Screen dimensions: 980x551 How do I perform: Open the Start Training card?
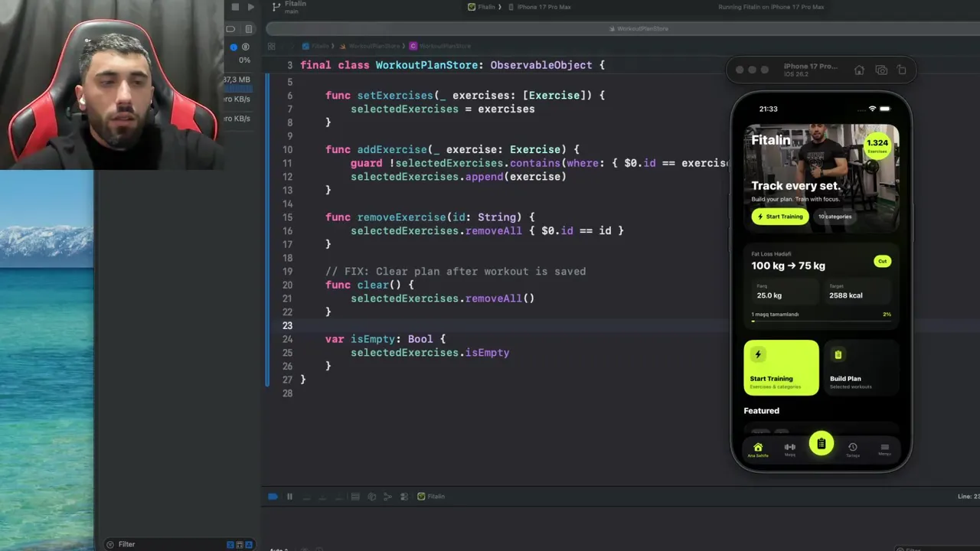[x=781, y=368]
